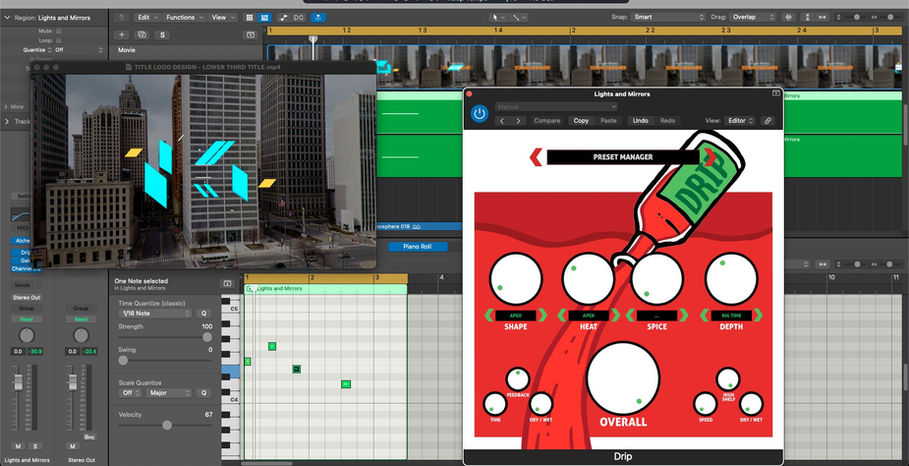
Task: Toggle the Loop checkbox in Region inspector
Action: 59,41
